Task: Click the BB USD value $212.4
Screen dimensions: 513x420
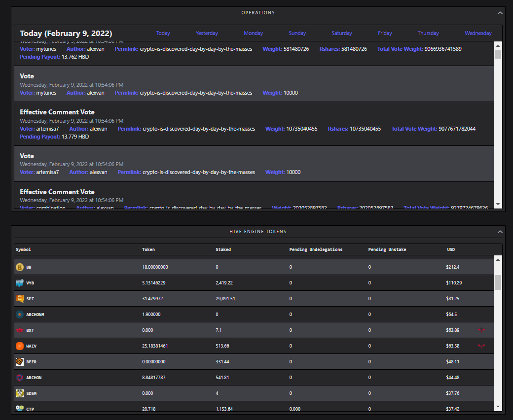Action: coord(452,267)
